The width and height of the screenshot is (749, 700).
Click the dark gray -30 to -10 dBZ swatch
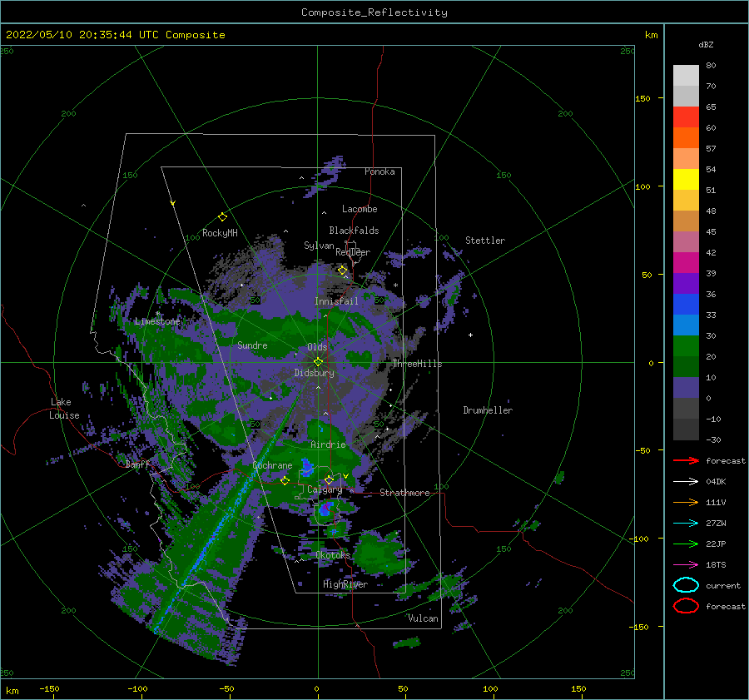click(686, 429)
